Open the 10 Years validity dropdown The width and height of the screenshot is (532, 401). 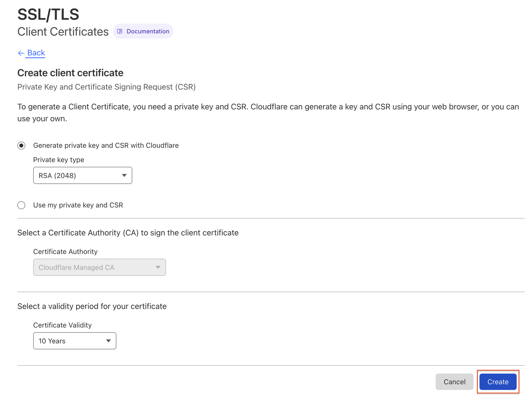74,341
